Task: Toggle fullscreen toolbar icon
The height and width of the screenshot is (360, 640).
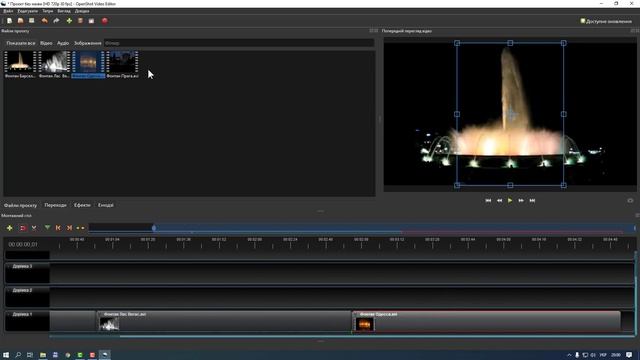Action: tap(91, 21)
